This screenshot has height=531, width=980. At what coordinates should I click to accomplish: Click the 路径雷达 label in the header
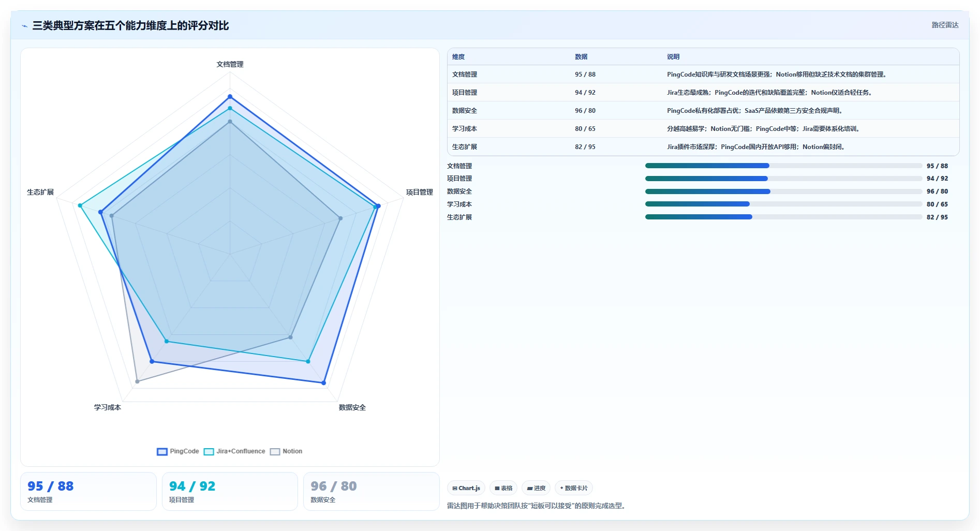(945, 25)
